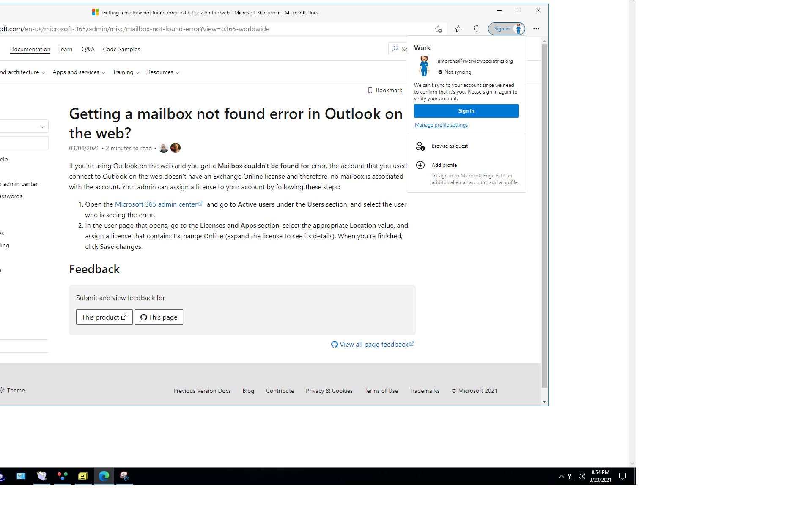Click the Work profile avatar image
This screenshot has height=508, width=812.
pos(424,66)
